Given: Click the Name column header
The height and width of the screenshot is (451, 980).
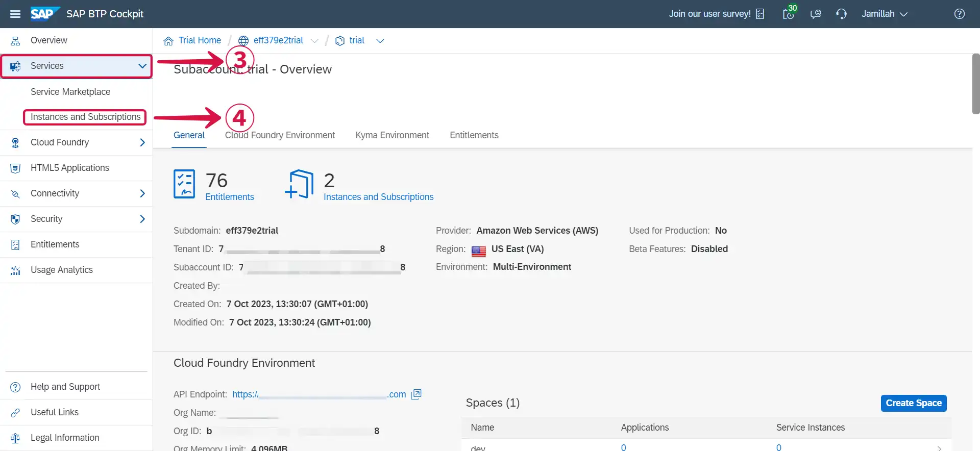Looking at the screenshot, I should coord(482,428).
